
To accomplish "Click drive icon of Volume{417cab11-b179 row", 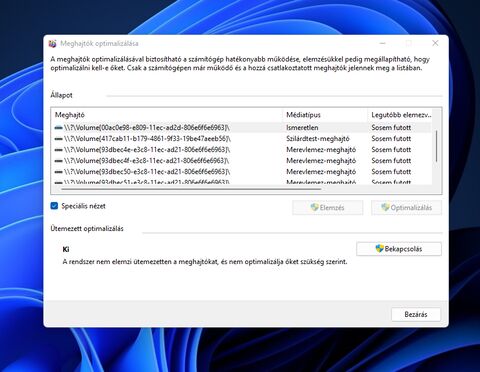I will pos(59,139).
